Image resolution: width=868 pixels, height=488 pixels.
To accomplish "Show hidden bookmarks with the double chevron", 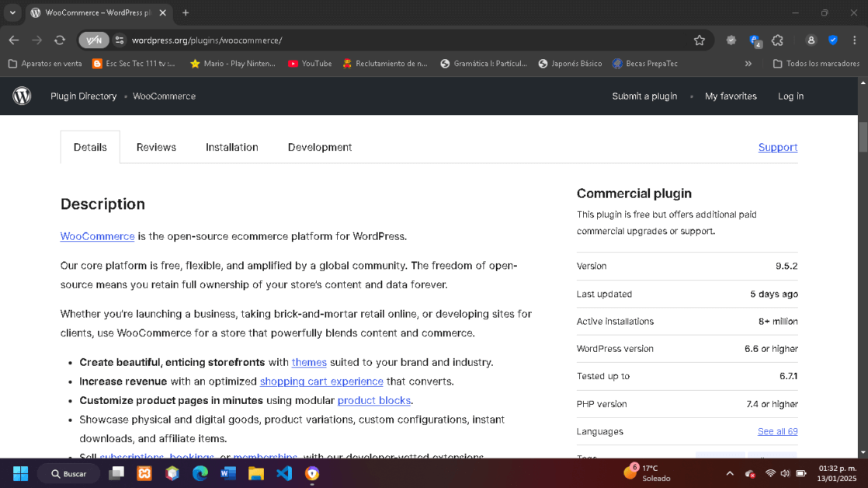I will pos(748,64).
